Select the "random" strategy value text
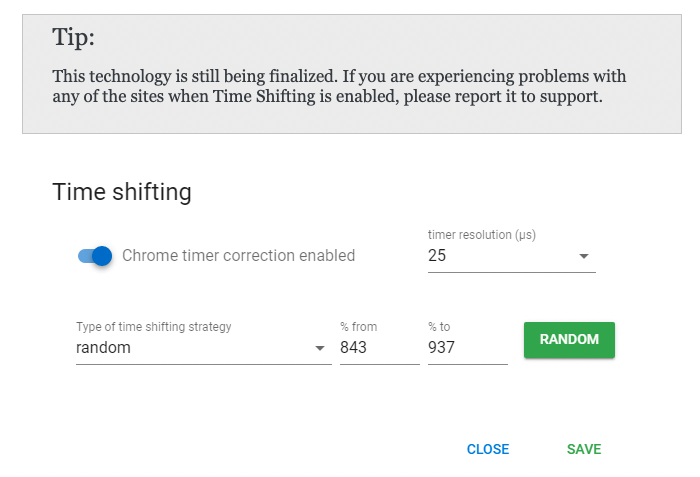The height and width of the screenshot is (477, 700). click(104, 348)
